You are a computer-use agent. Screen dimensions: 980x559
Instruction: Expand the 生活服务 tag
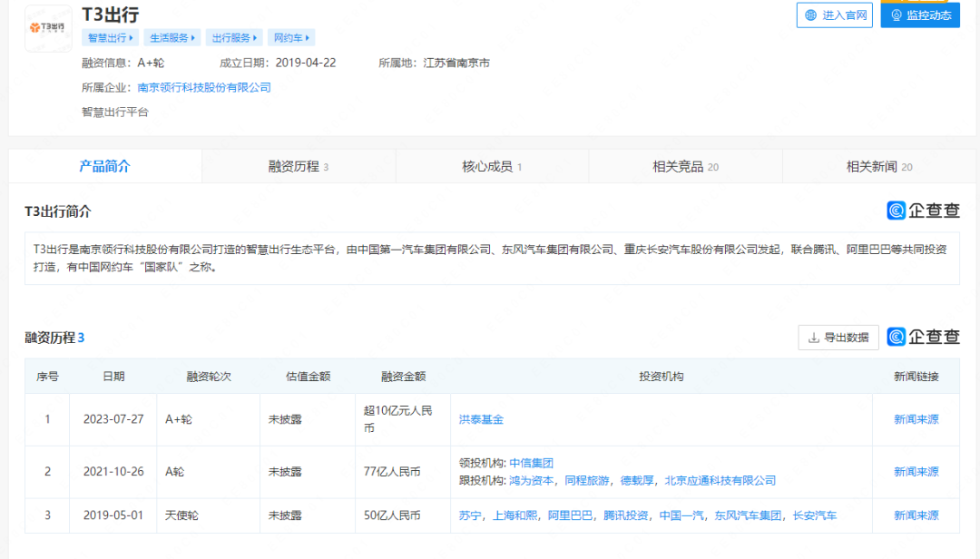[x=171, y=37]
